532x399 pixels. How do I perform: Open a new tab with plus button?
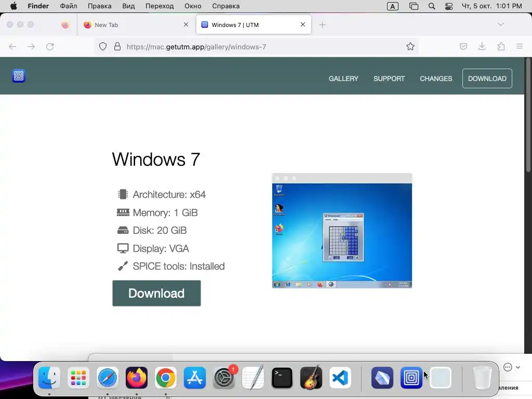click(322, 25)
